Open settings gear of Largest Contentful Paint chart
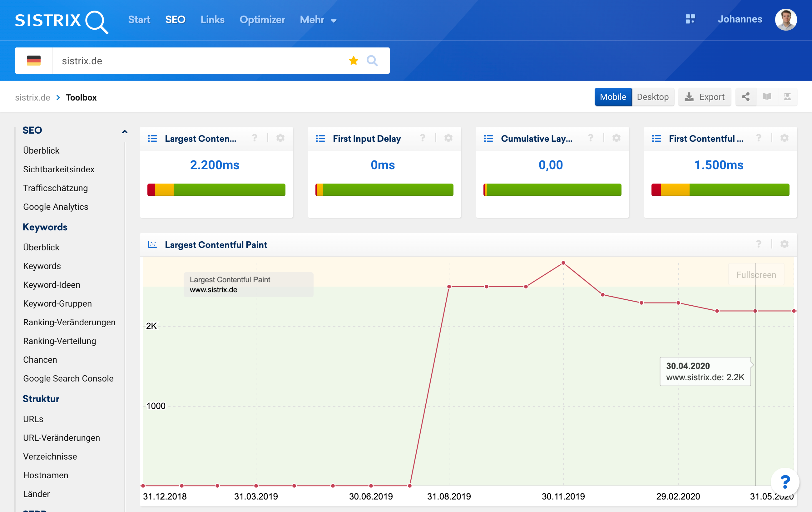This screenshot has height=512, width=812. coord(784,244)
